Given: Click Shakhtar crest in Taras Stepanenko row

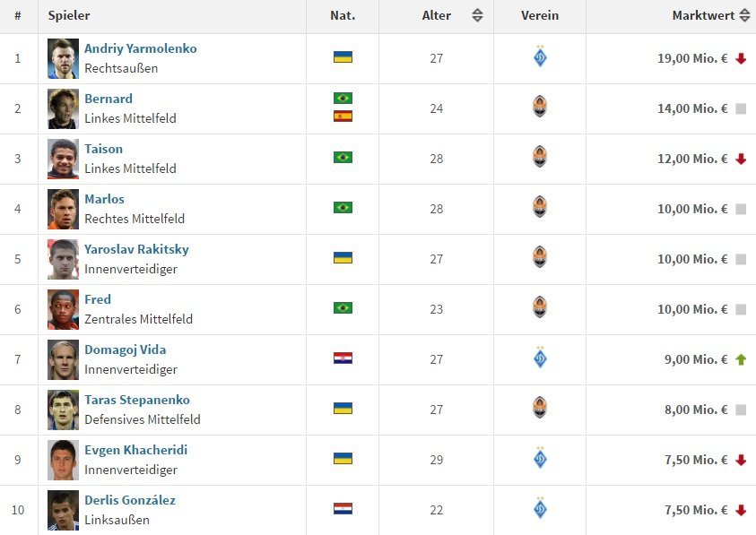Looking at the screenshot, I should [540, 410].
